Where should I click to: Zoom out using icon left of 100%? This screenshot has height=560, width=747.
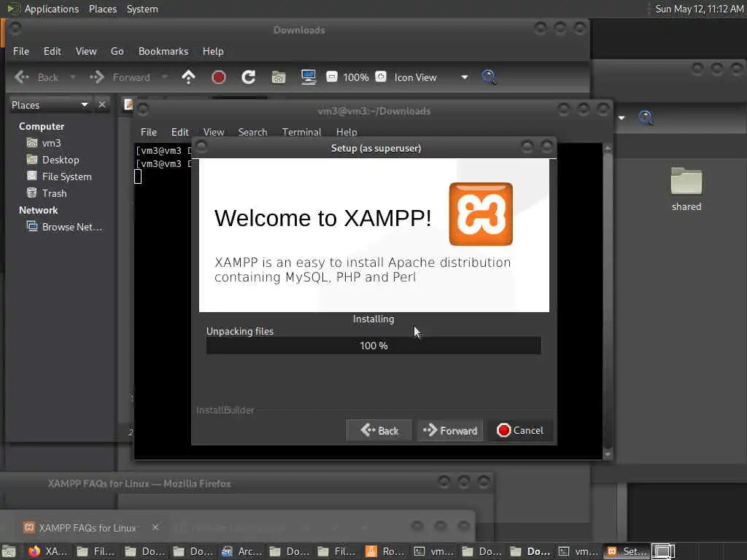tap(332, 77)
